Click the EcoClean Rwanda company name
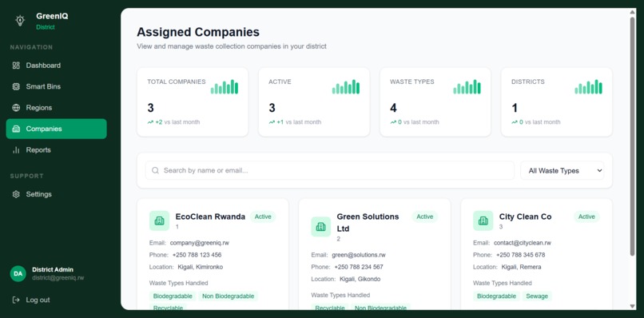644x318 pixels. (210, 217)
